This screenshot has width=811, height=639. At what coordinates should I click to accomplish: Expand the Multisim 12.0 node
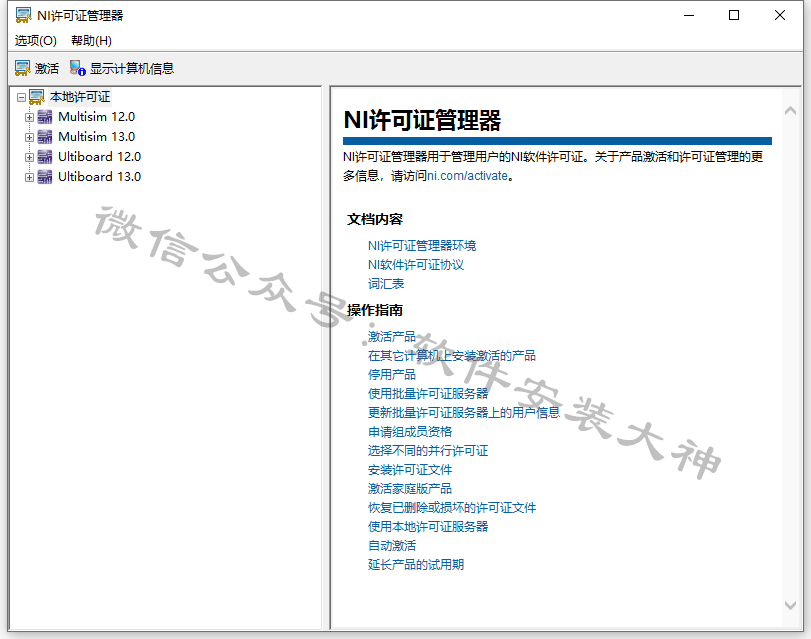tap(29, 117)
